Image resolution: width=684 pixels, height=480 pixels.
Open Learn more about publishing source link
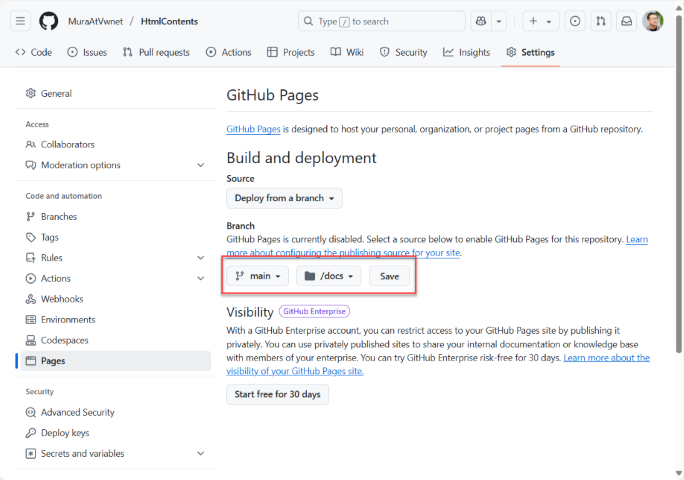343,253
